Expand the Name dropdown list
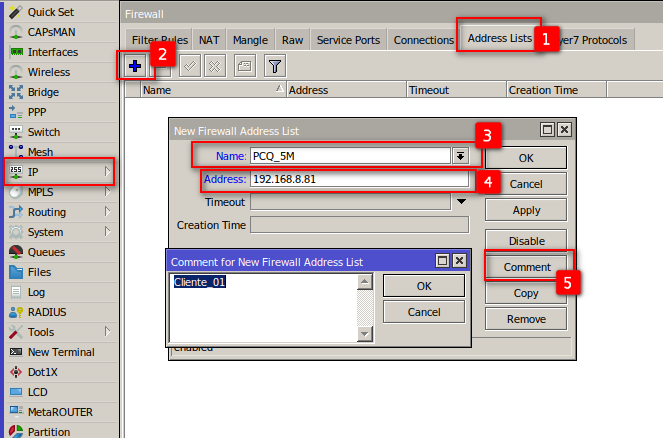This screenshot has height=438, width=663. tap(460, 156)
